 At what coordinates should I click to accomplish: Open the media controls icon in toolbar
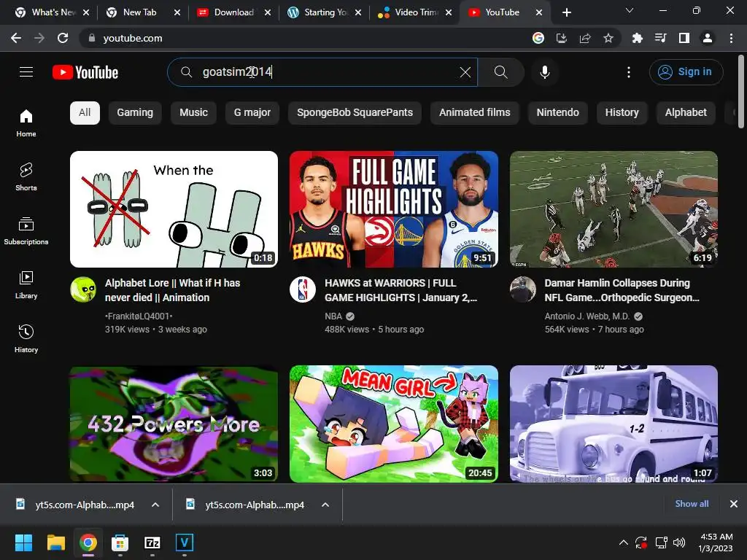pos(661,38)
